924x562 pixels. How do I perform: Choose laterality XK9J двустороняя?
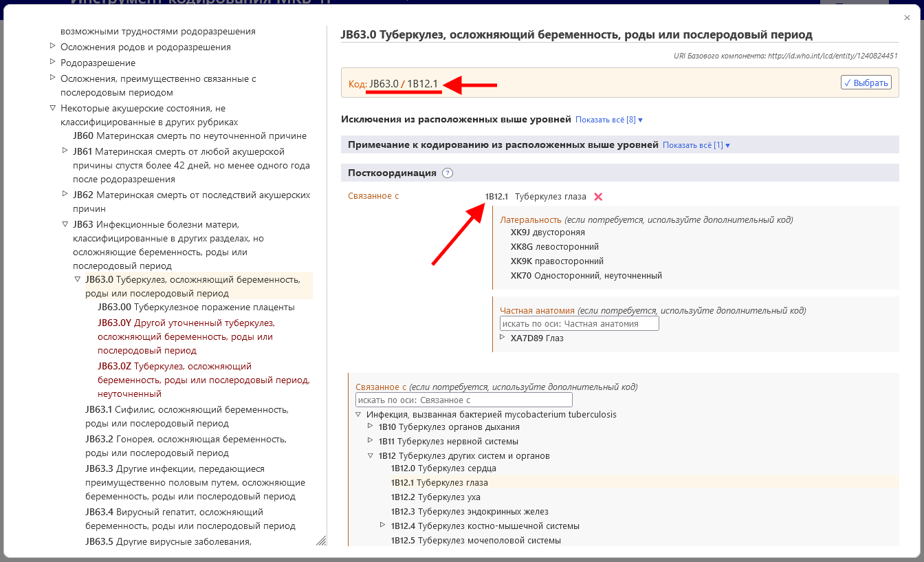[x=548, y=233]
